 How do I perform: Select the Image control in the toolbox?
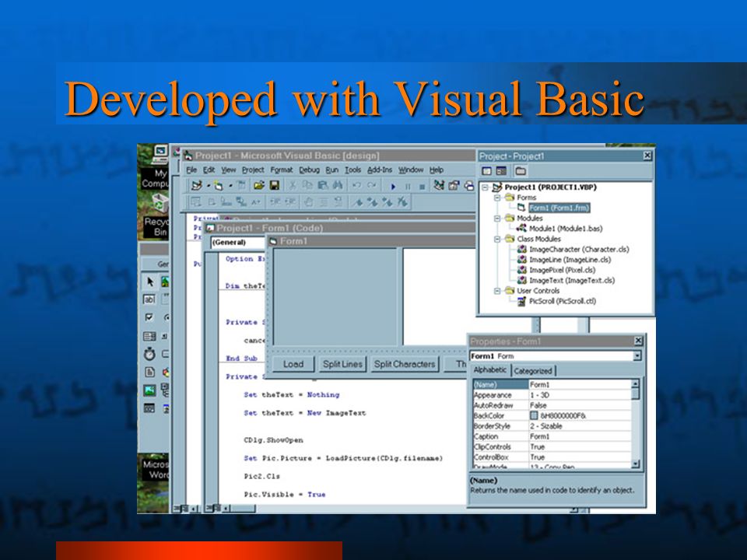point(149,390)
